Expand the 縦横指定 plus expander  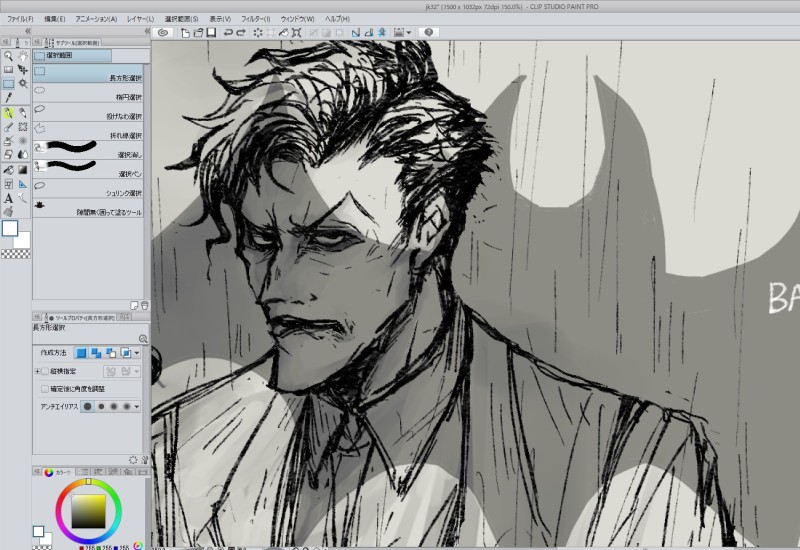pyautogui.click(x=37, y=371)
